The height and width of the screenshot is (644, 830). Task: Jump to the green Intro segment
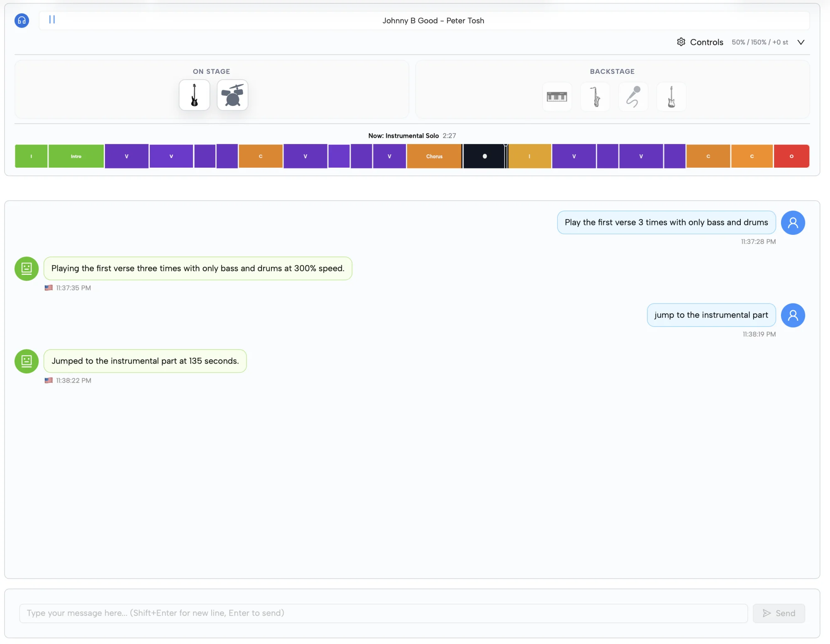[x=76, y=156]
